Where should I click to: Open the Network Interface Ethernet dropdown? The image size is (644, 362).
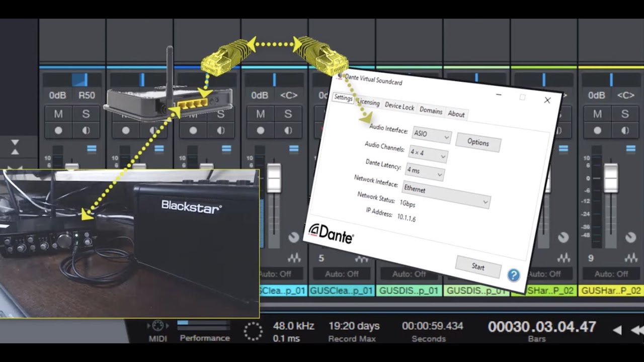[446, 195]
